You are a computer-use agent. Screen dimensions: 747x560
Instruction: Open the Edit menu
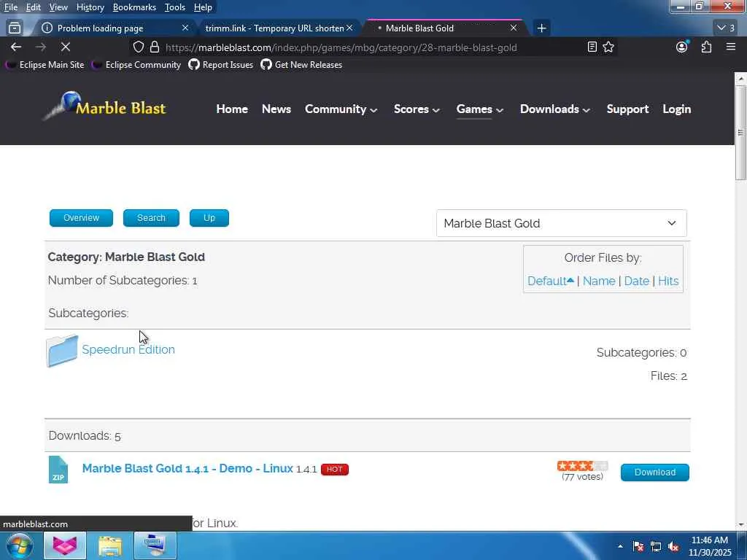click(34, 7)
